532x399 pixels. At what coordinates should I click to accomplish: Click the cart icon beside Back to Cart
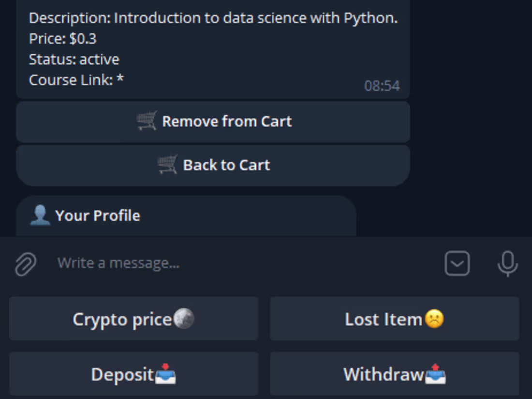pos(168,165)
